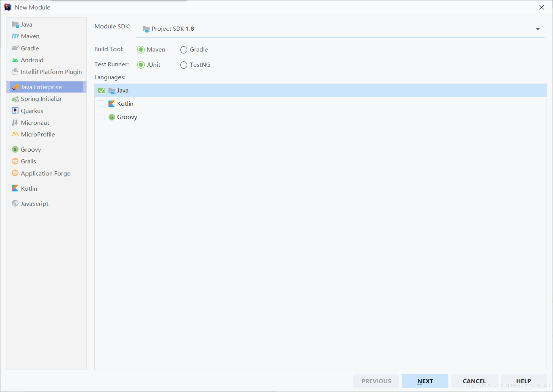
Task: Open Module SDK dropdown arrow
Action: click(x=537, y=29)
